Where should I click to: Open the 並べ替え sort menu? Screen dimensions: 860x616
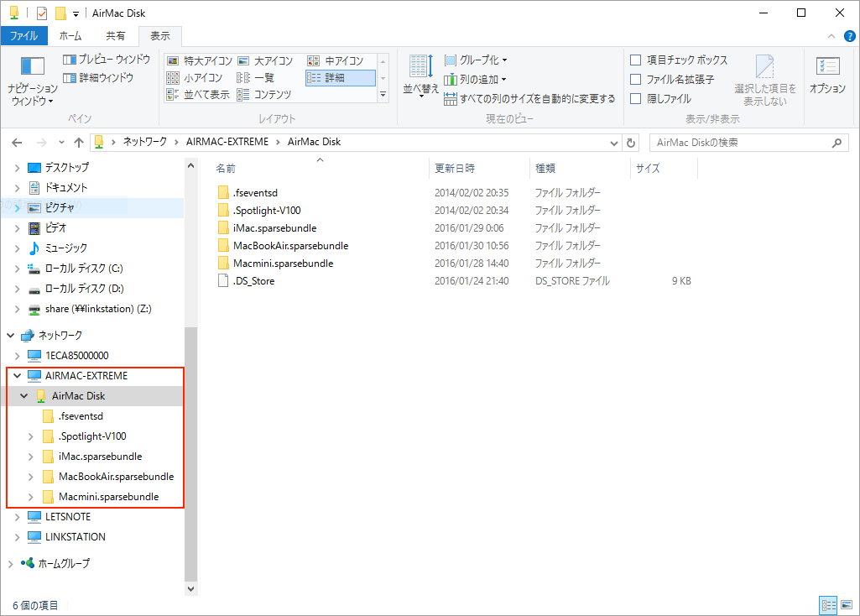420,77
